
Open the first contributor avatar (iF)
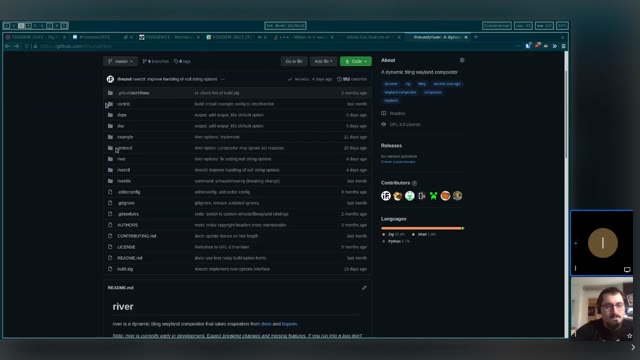click(386, 196)
